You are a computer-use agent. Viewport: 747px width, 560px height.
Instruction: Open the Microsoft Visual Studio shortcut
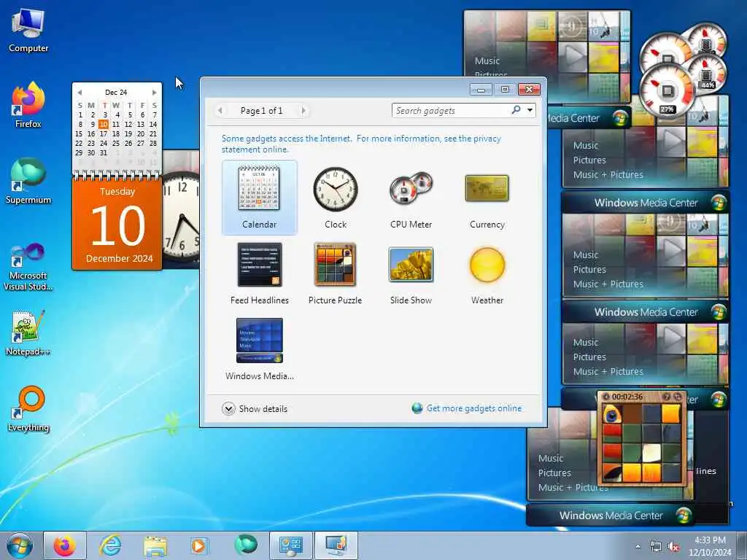coord(28,267)
